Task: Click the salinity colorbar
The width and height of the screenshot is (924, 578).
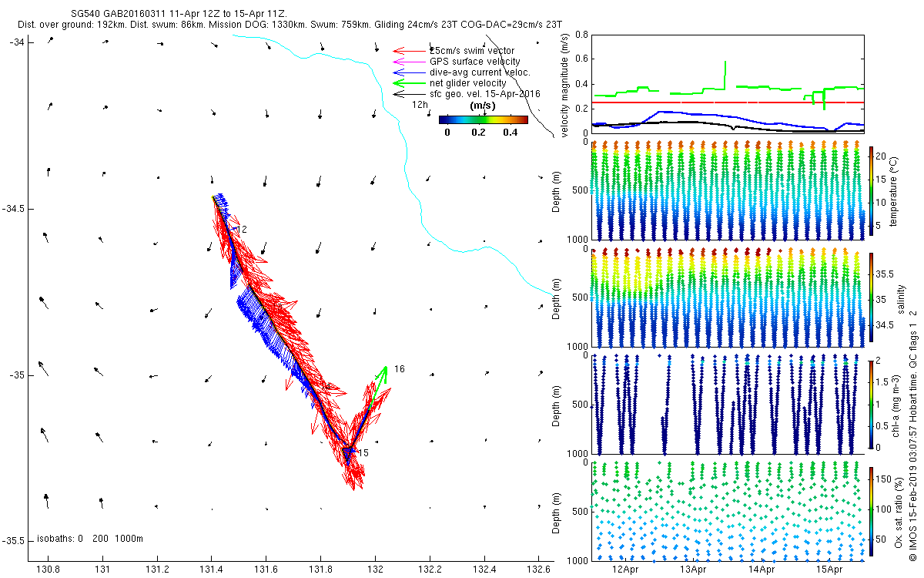Action: (872, 297)
